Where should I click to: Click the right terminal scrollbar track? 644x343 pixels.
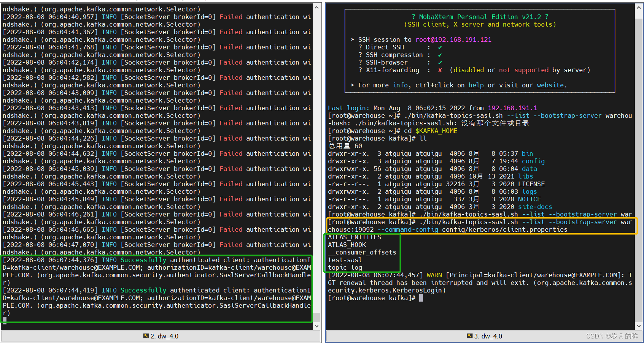pyautogui.click(x=639, y=166)
